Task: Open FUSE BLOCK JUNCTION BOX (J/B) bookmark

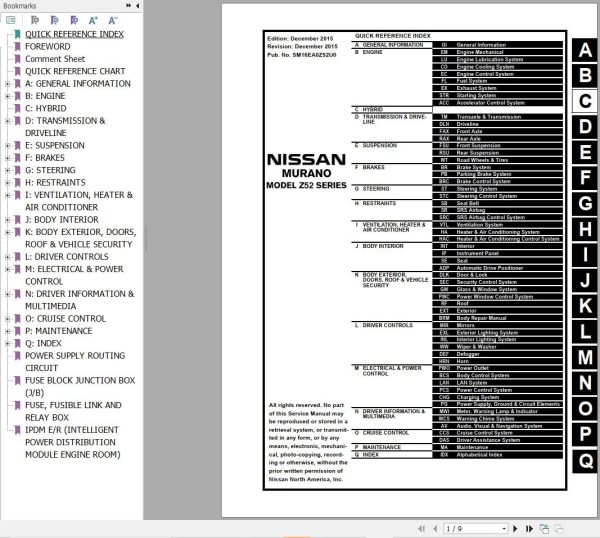Action: [x=80, y=386]
